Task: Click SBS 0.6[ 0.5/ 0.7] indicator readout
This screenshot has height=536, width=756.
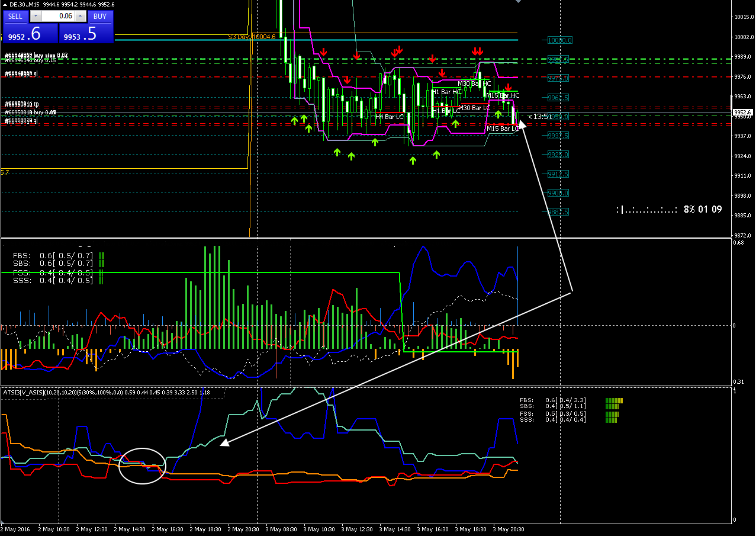Action: [x=53, y=264]
